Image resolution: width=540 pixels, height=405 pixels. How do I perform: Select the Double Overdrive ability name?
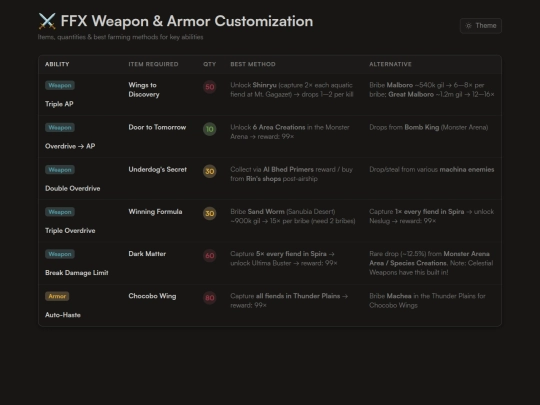pos(73,188)
